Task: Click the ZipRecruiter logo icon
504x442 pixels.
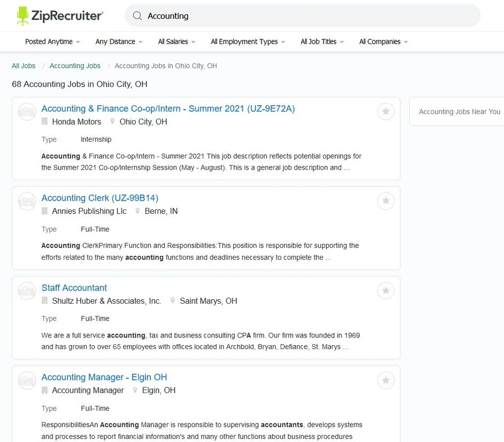Action: [23, 15]
